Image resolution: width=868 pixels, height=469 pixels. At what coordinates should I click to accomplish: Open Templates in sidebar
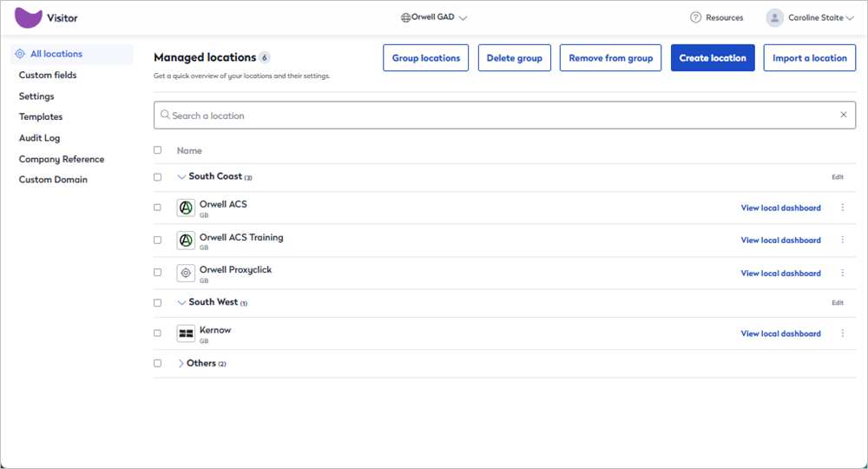point(41,117)
